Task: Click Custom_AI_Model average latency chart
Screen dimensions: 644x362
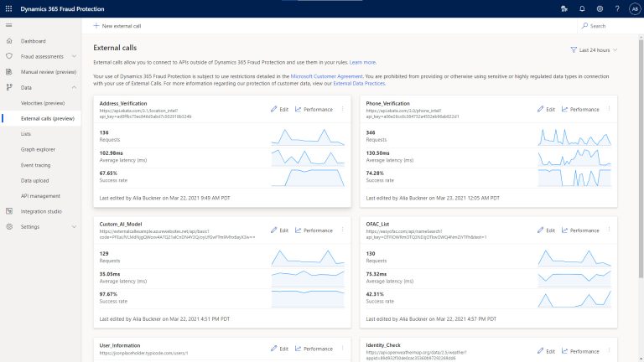Action: [x=308, y=279]
